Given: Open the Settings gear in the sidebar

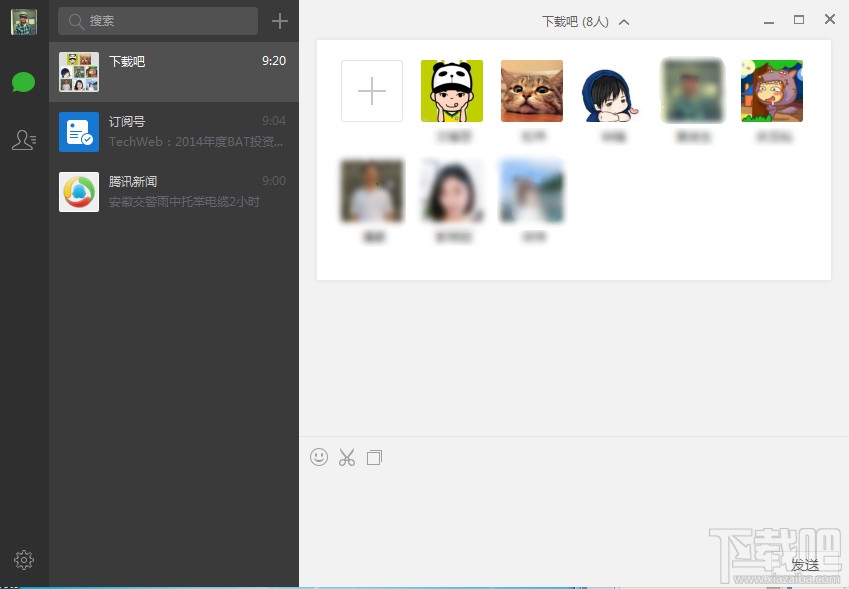Looking at the screenshot, I should (24, 560).
